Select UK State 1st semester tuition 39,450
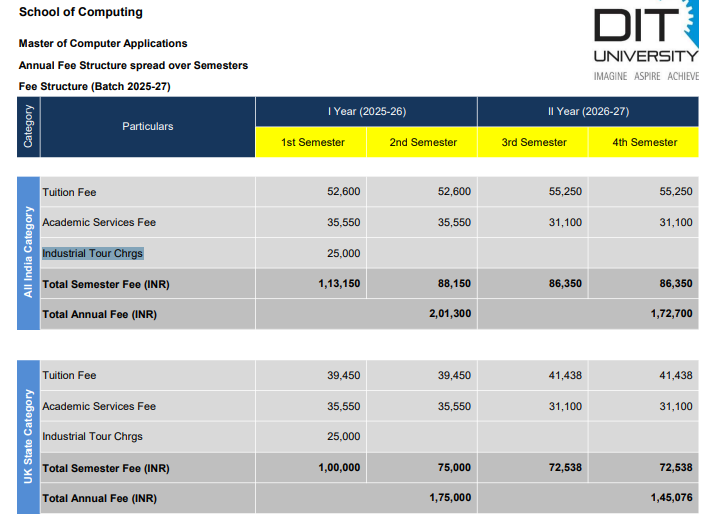 coord(343,376)
